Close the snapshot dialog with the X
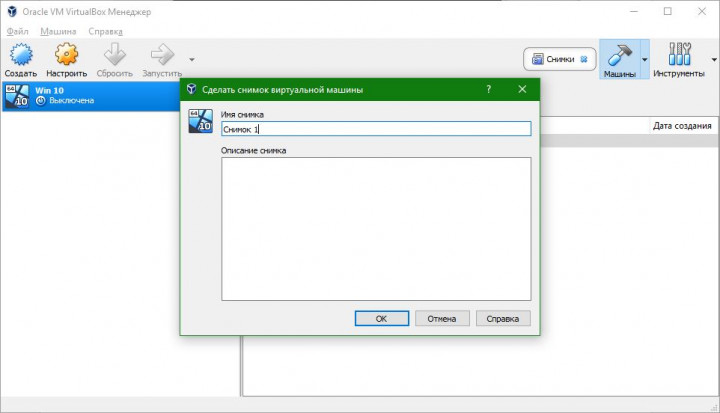The image size is (720, 413). [522, 89]
